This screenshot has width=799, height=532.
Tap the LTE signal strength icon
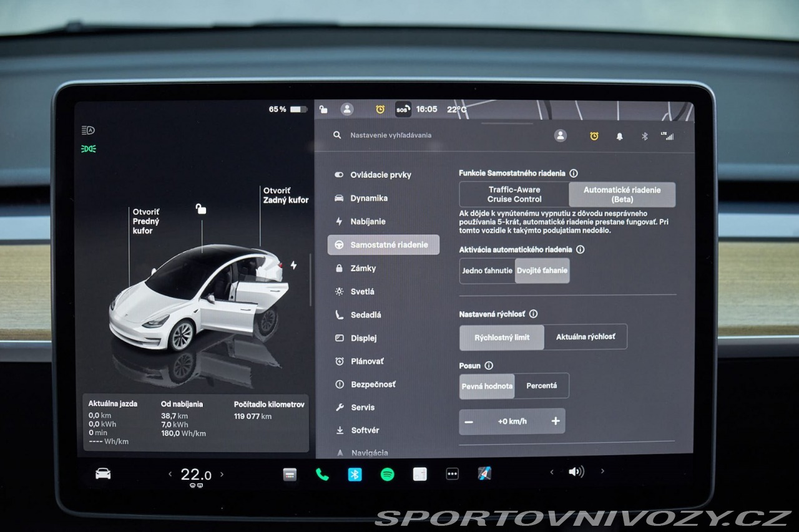(x=667, y=135)
